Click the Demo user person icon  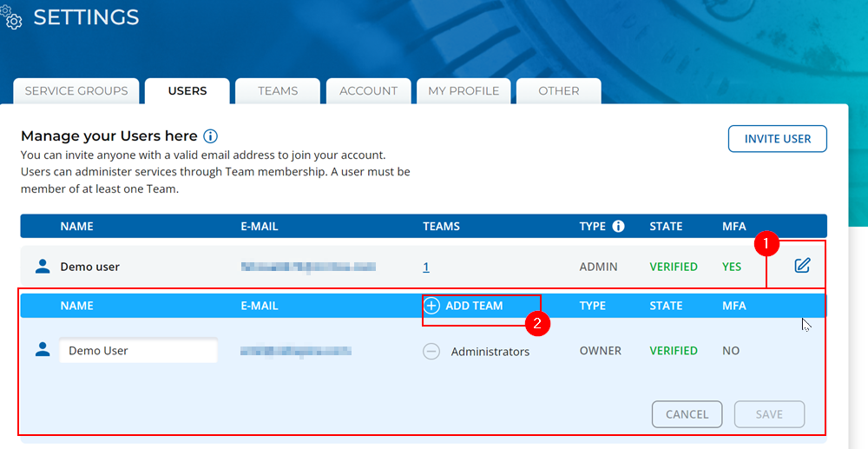42,267
